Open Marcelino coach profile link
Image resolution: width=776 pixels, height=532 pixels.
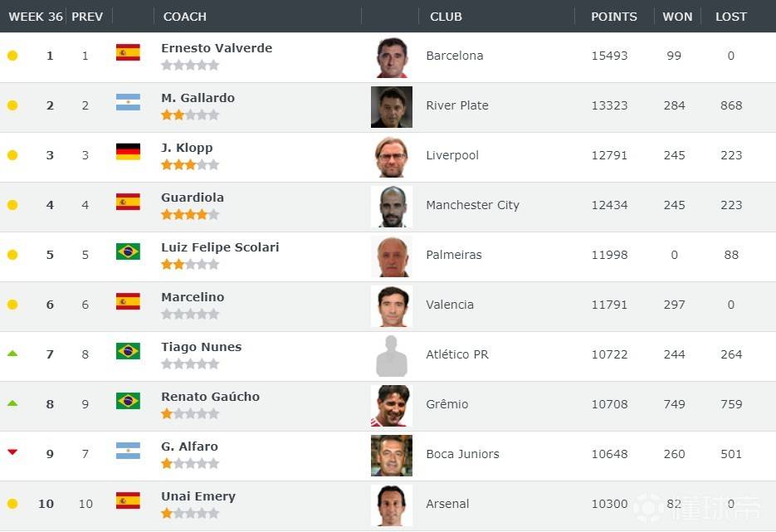[193, 297]
